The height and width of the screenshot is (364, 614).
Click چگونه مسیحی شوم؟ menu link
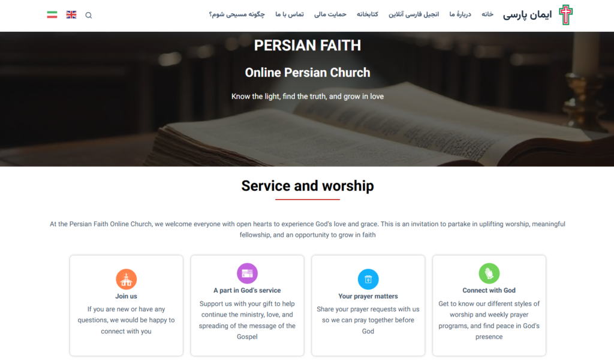(x=237, y=14)
